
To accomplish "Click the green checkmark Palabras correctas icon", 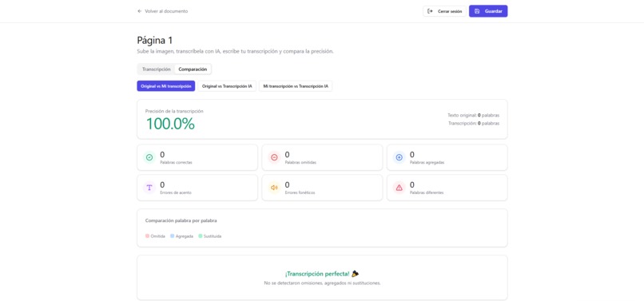I will pyautogui.click(x=149, y=157).
